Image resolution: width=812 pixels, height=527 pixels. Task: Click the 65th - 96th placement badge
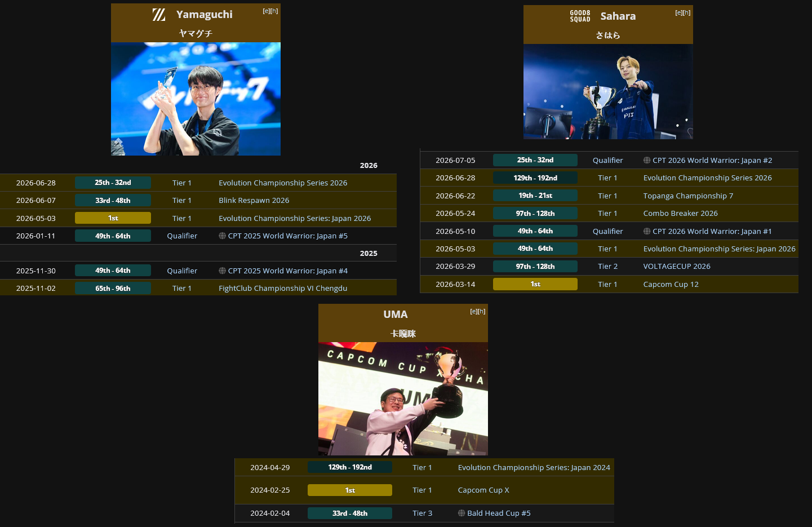pos(113,288)
